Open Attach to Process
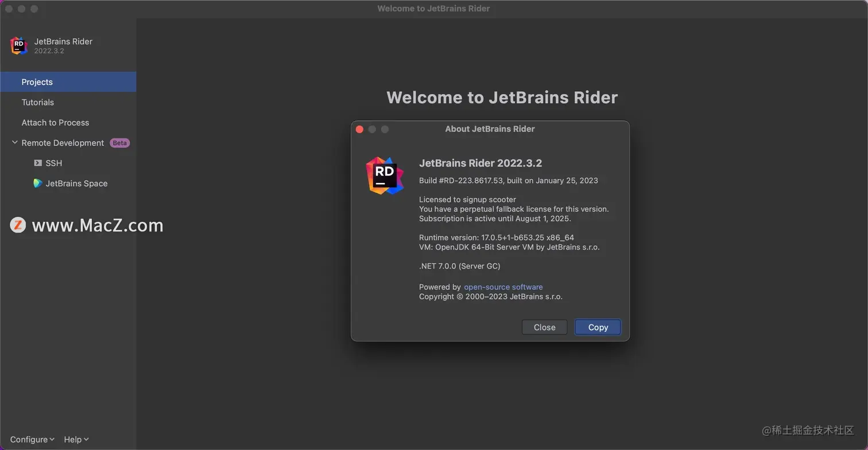 (x=55, y=122)
